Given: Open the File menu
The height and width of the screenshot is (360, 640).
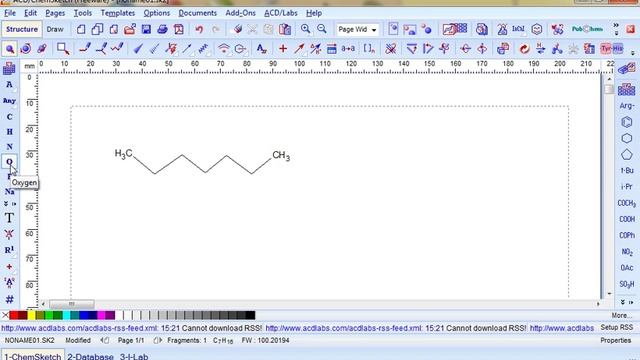Looking at the screenshot, I should click(x=10, y=13).
